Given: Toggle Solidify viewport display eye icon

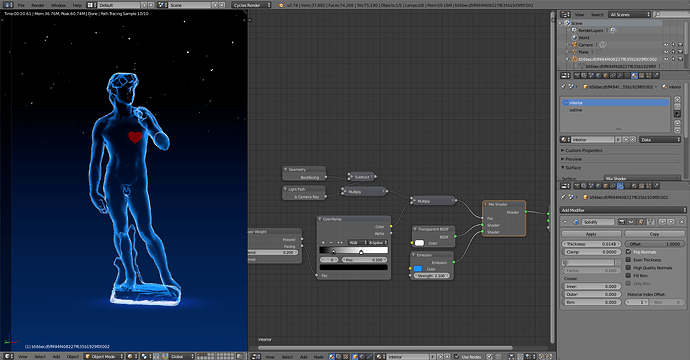Looking at the screenshot, I should coord(631,222).
